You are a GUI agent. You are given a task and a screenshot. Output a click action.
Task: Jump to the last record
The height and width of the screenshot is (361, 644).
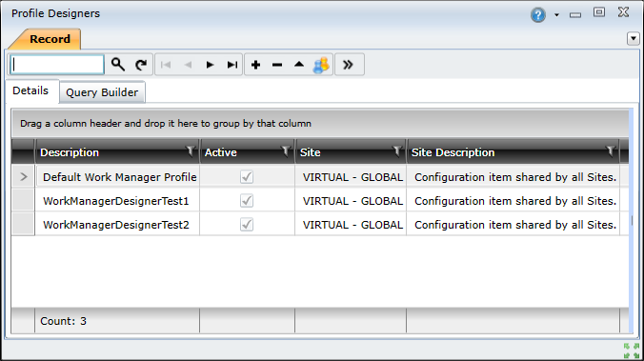point(232,65)
